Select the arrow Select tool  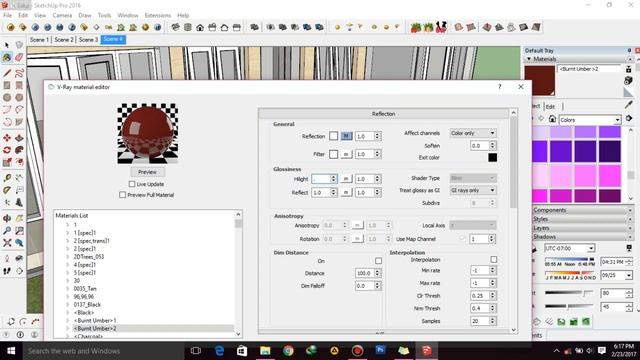tap(7, 44)
